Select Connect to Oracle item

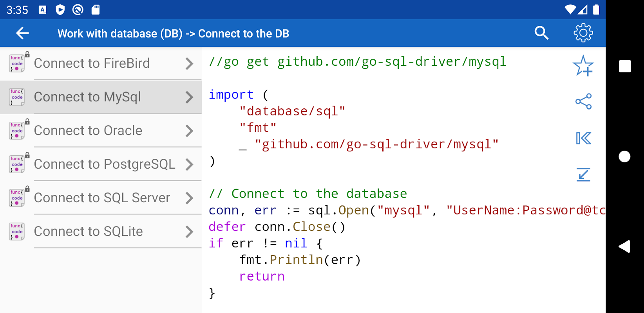pyautogui.click(x=101, y=131)
